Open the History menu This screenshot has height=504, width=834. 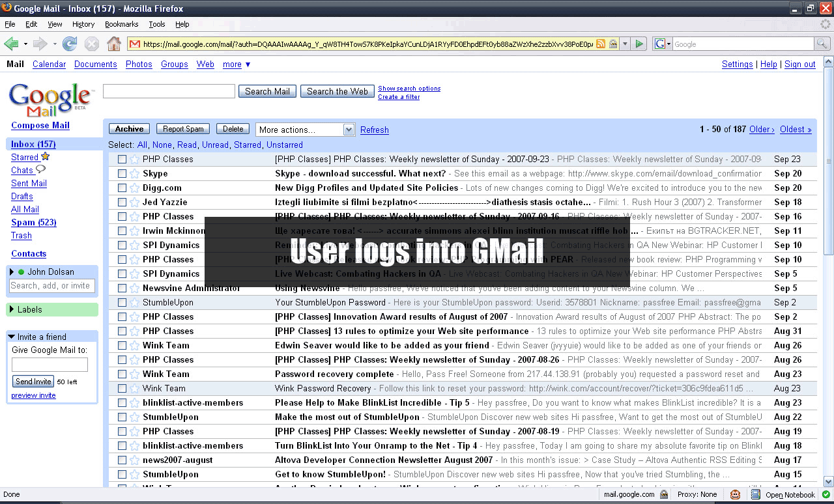83,24
